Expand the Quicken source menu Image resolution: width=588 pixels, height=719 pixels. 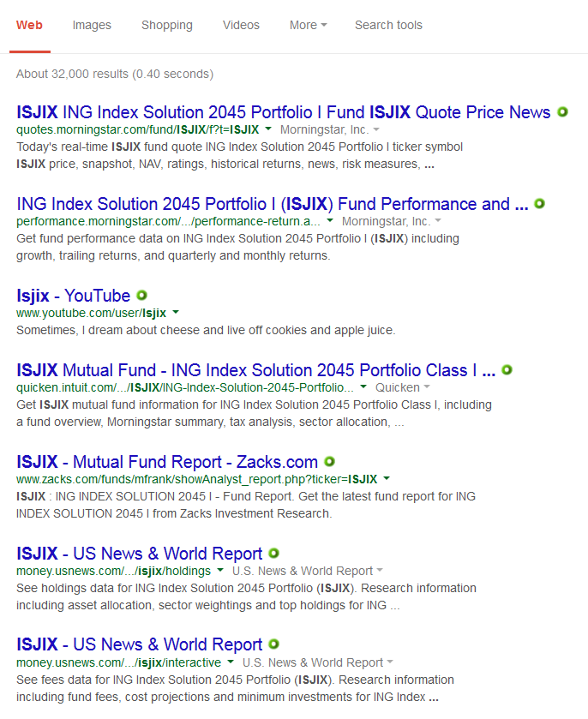(427, 387)
